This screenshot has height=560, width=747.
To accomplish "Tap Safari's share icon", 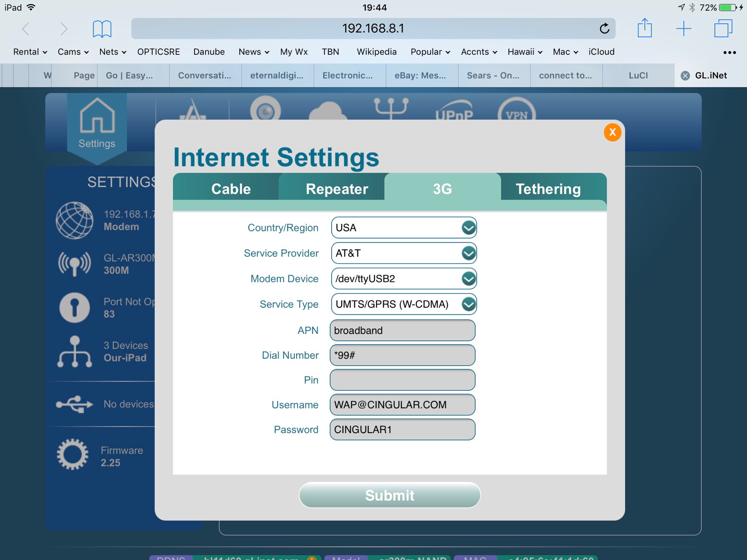I will click(644, 28).
